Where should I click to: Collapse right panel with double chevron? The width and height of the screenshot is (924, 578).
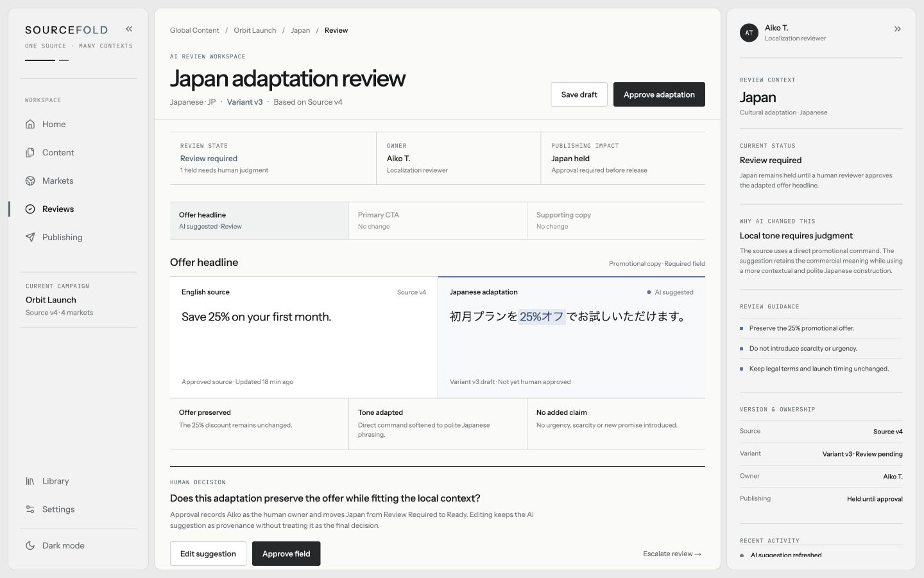tap(898, 29)
